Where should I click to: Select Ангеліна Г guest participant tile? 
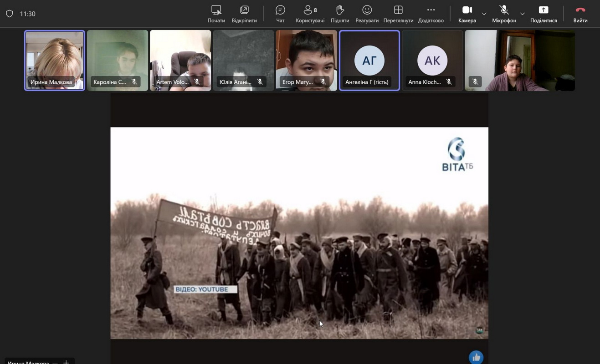(369, 61)
